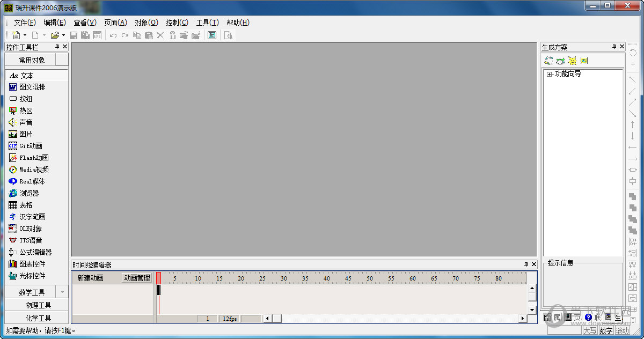Select the 表格 table control

coord(36,205)
